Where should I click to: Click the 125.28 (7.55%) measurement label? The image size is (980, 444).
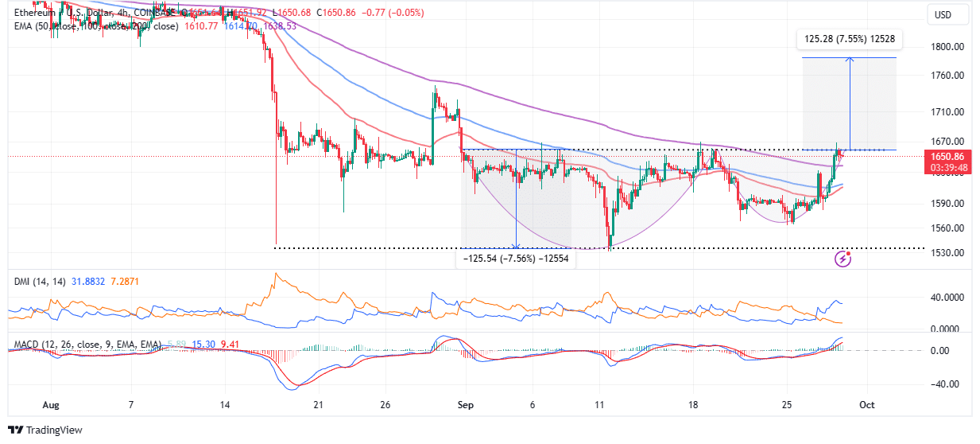click(x=849, y=38)
